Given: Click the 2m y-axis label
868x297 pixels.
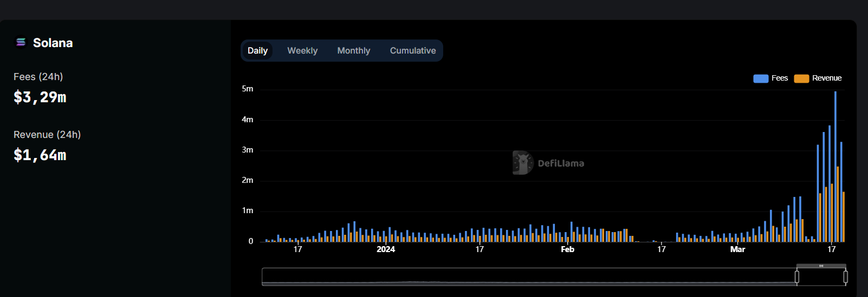Looking at the screenshot, I should [248, 180].
